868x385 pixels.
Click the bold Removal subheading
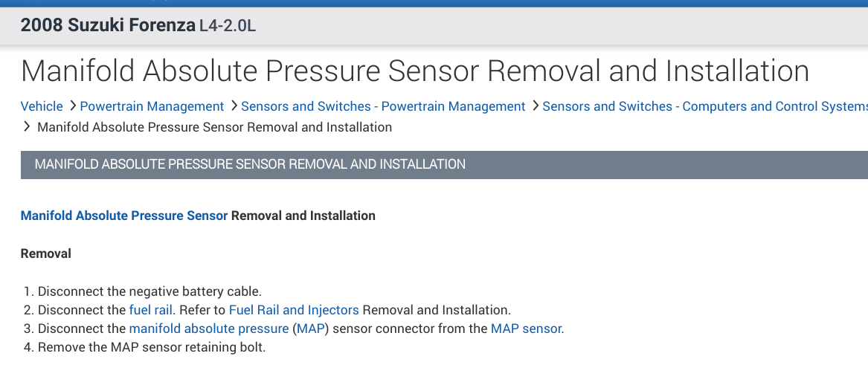(46, 253)
